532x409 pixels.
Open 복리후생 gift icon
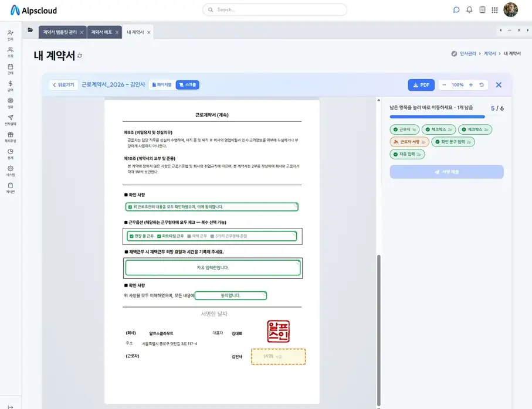coord(11,137)
